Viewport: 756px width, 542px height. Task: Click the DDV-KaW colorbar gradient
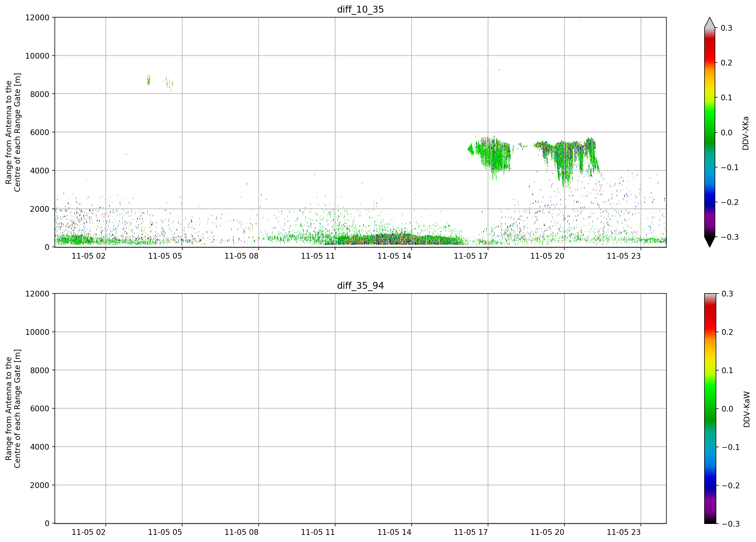click(710, 408)
